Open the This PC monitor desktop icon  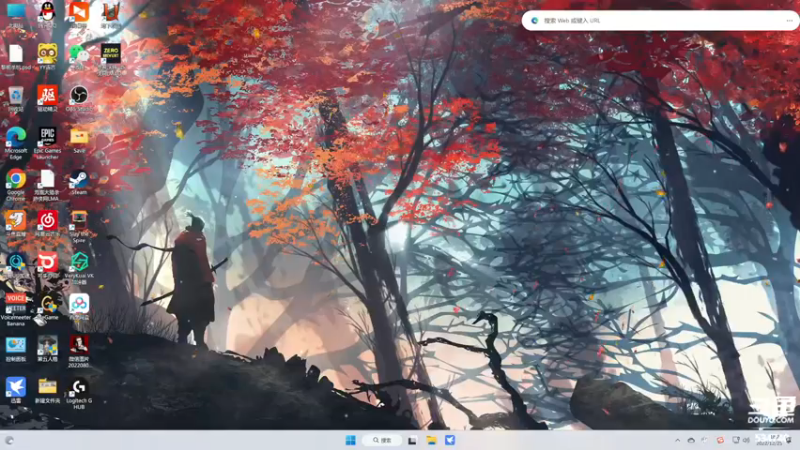click(x=16, y=13)
